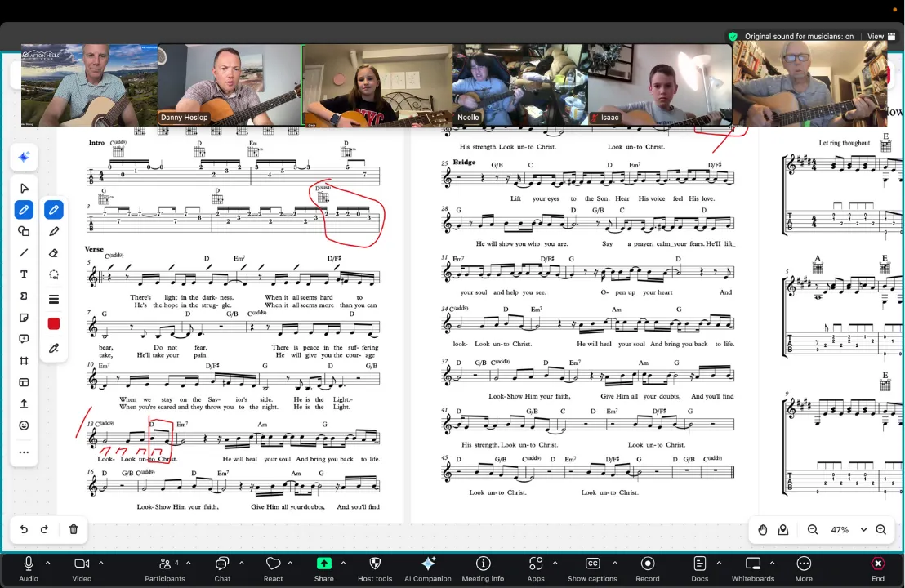Screen dimensions: 905x588
Task: Open Meeting info
Action: tap(483, 569)
